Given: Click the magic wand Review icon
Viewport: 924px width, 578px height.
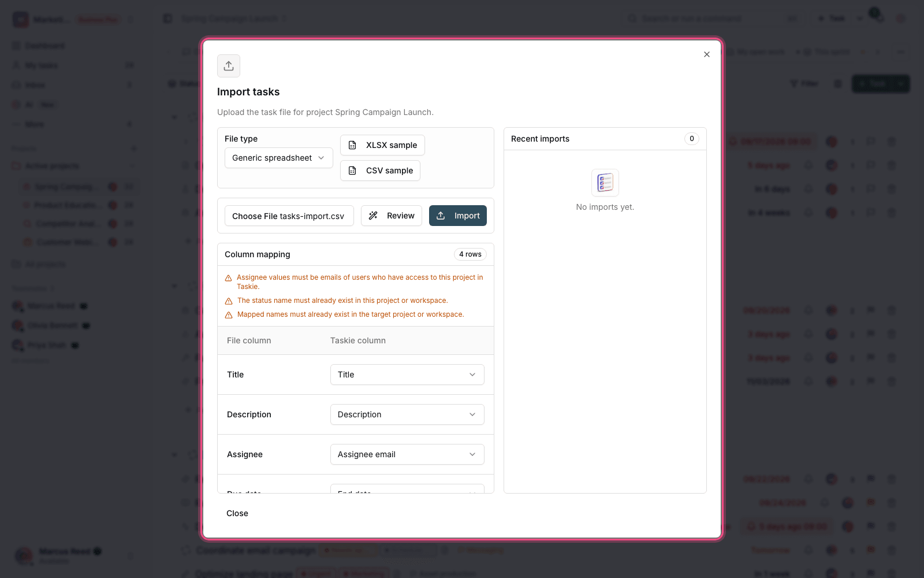Looking at the screenshot, I should point(373,216).
